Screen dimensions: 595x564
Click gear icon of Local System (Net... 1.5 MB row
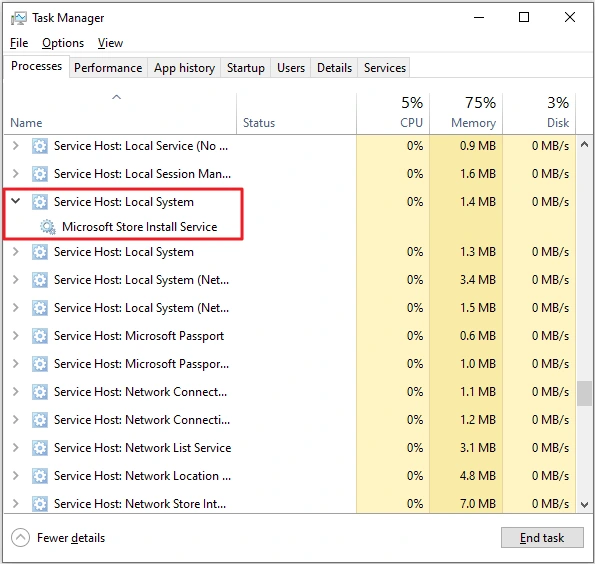[x=40, y=308]
